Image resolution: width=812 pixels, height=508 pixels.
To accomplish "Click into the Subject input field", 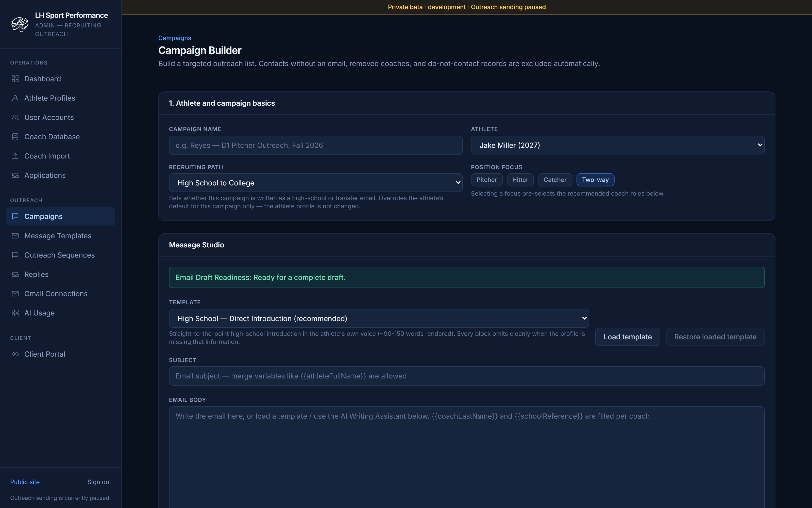I will click(x=467, y=376).
